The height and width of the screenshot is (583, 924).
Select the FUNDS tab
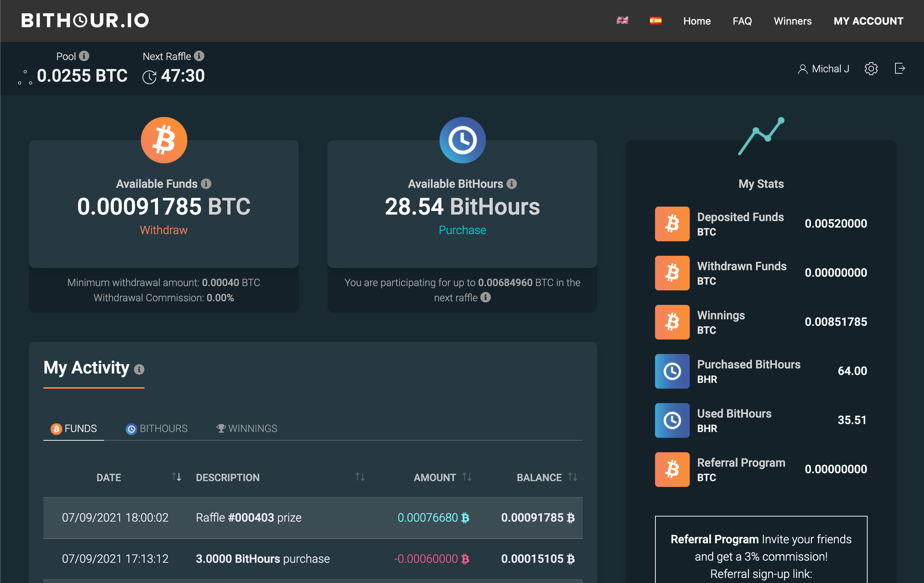point(74,428)
